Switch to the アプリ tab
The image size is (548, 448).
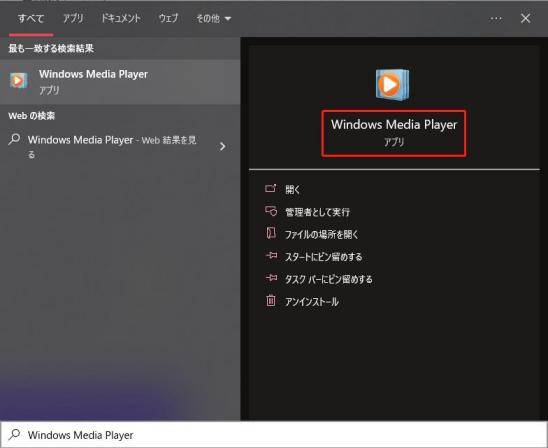pos(73,19)
